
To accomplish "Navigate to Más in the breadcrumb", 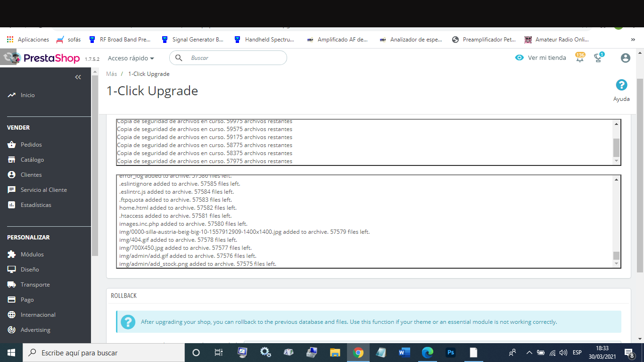I will point(111,74).
